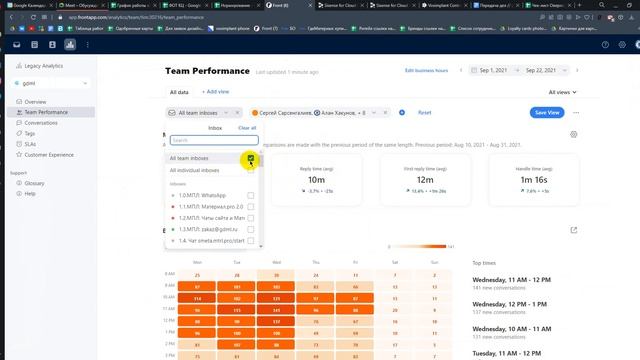The height and width of the screenshot is (360, 640).
Task: Open Legacy Analytics link
Action: coord(44,66)
